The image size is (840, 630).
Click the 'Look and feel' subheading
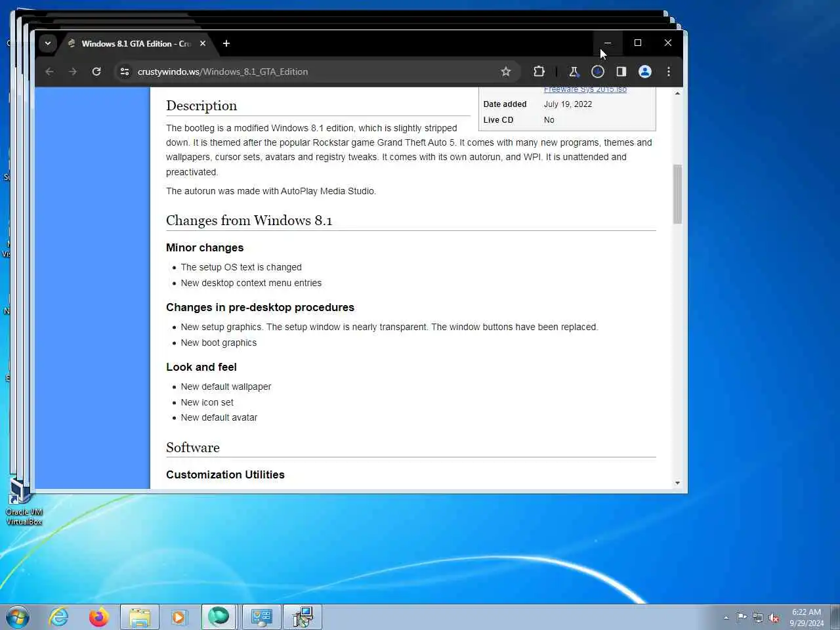point(201,367)
